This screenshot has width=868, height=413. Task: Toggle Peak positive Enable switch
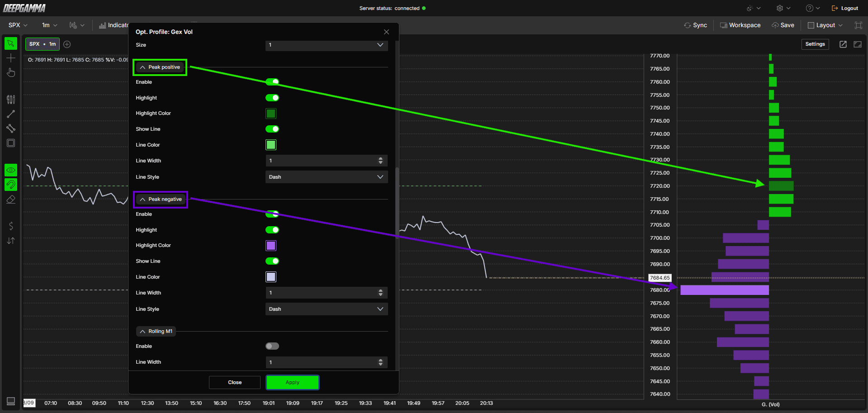[x=272, y=82]
